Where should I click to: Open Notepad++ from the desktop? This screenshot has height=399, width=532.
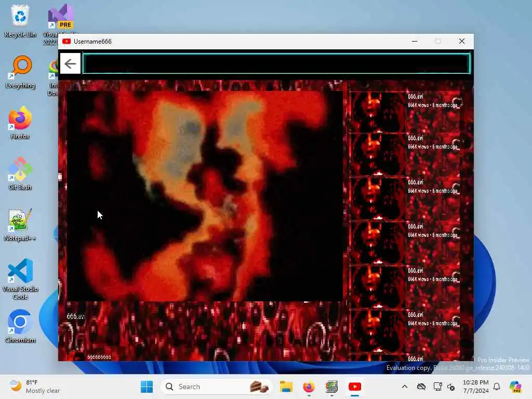coord(20,224)
